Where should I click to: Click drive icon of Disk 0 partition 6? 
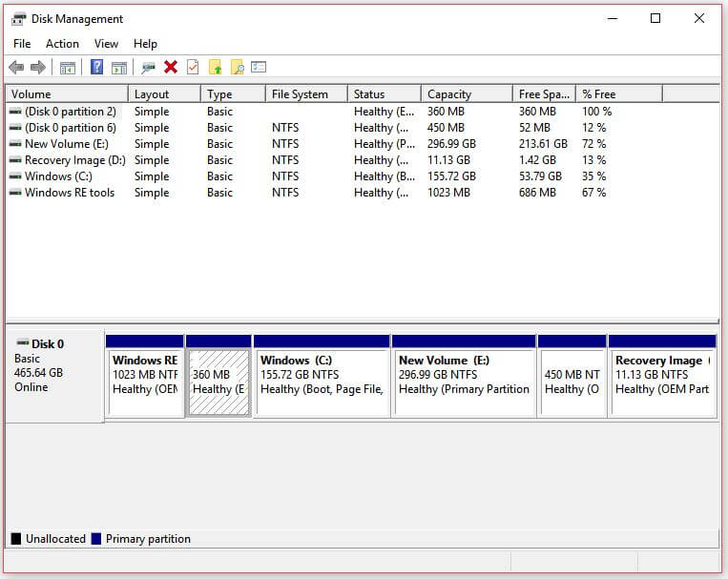(x=15, y=128)
